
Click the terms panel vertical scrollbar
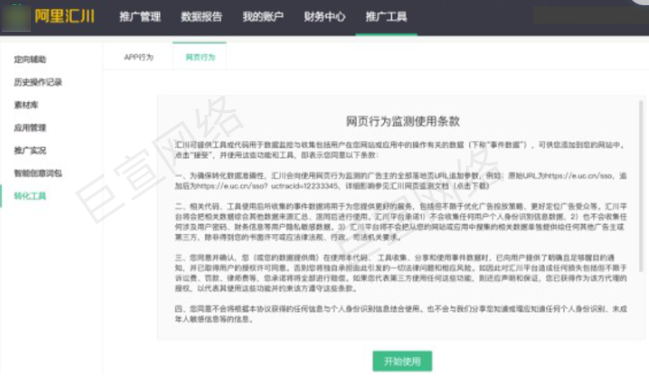click(642, 186)
